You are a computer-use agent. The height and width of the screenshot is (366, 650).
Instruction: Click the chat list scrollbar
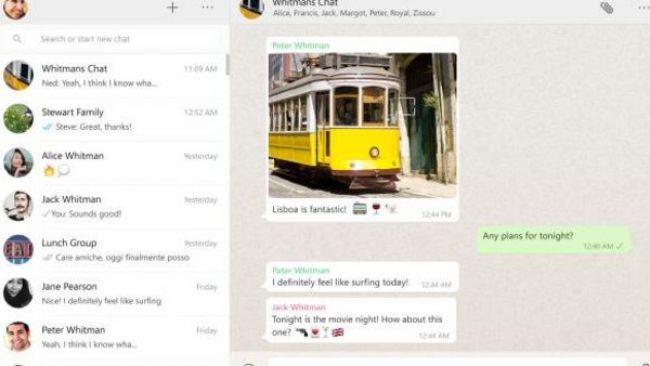click(227, 65)
